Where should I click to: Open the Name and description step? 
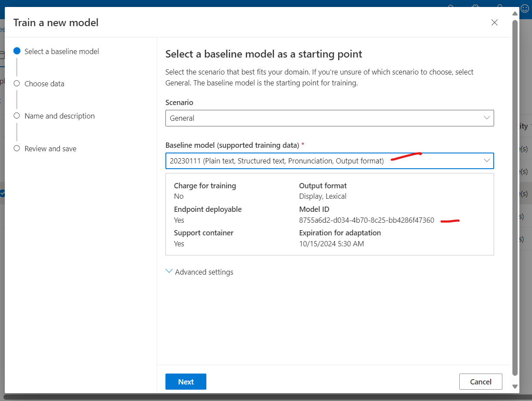(54, 116)
